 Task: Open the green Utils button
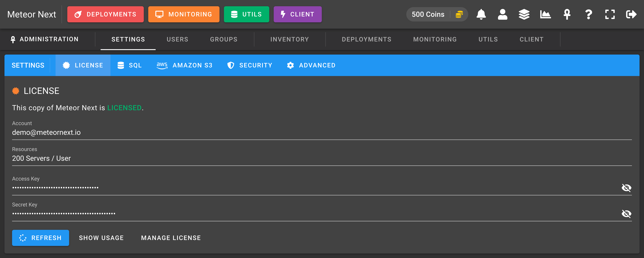point(247,14)
